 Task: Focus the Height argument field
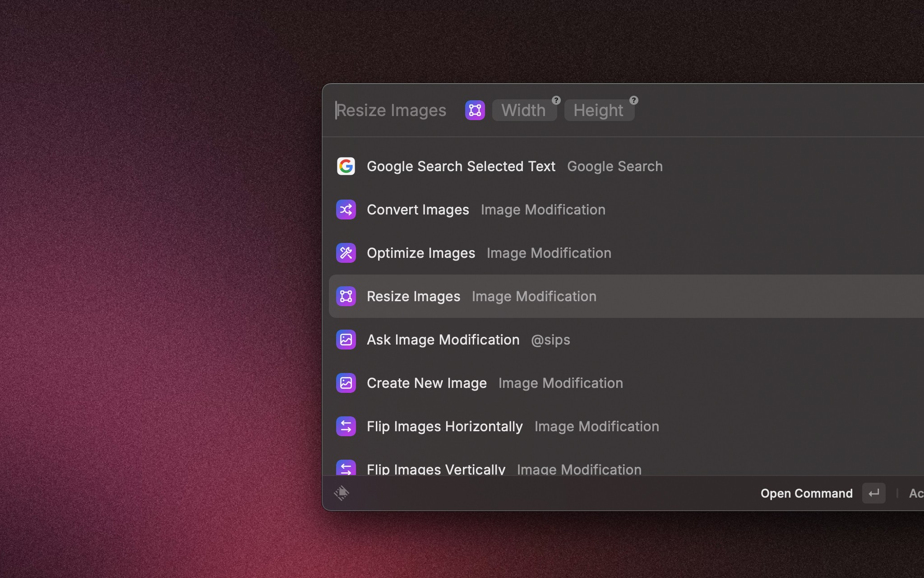[599, 110]
